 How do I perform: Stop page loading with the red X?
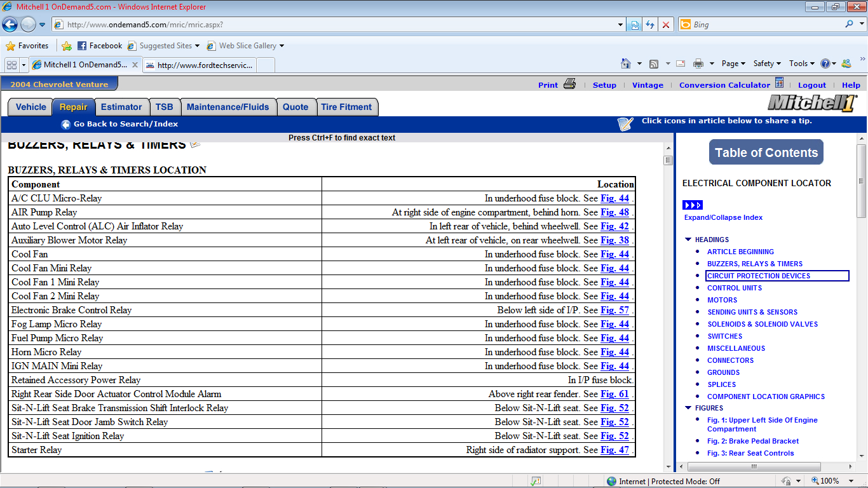click(x=665, y=25)
